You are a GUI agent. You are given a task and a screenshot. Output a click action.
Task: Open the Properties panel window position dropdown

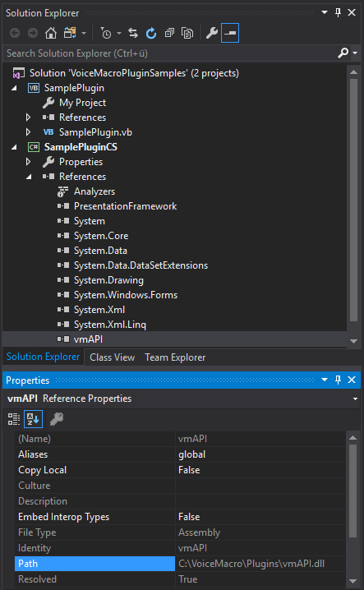click(x=325, y=380)
